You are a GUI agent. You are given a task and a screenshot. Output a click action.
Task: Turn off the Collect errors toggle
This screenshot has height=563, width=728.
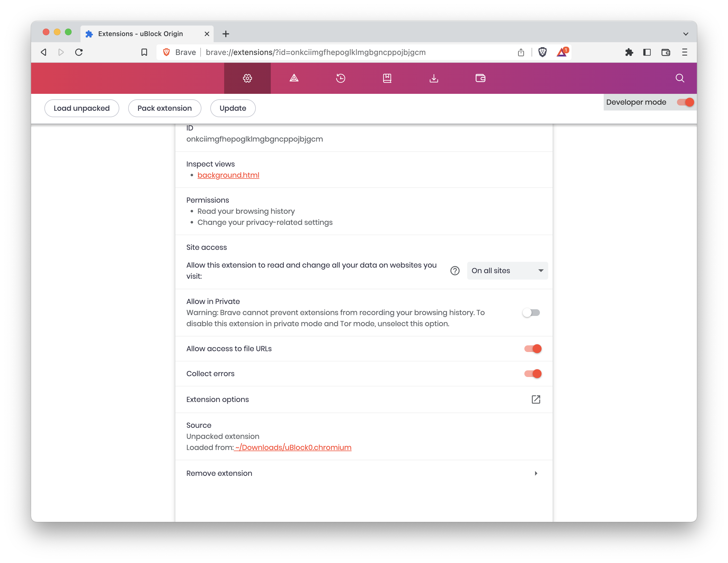tap(532, 374)
